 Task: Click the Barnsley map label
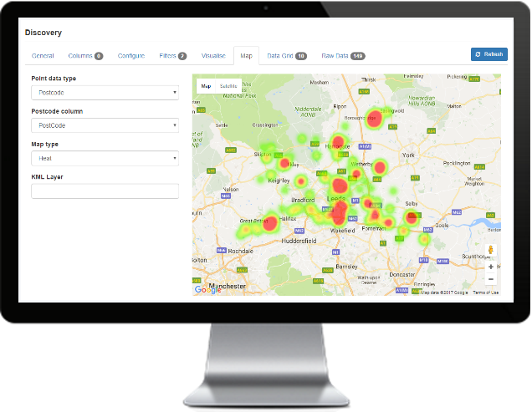point(346,267)
